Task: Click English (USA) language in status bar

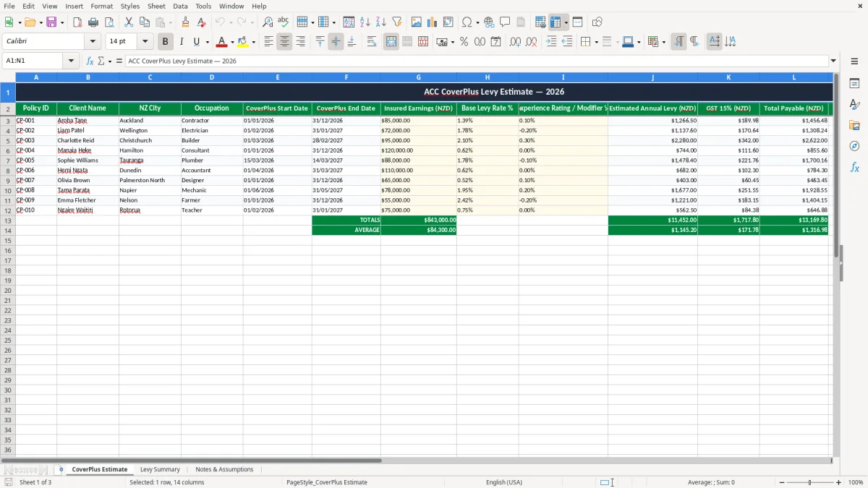Action: click(504, 482)
